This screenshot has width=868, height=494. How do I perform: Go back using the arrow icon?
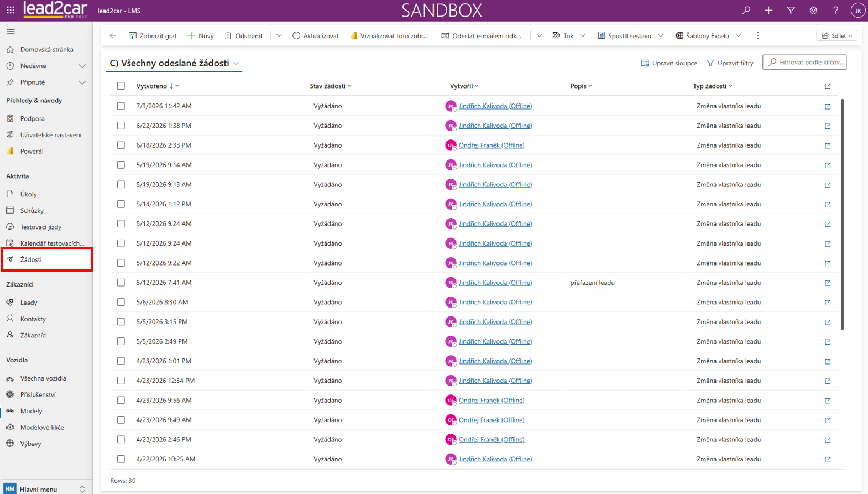click(113, 35)
